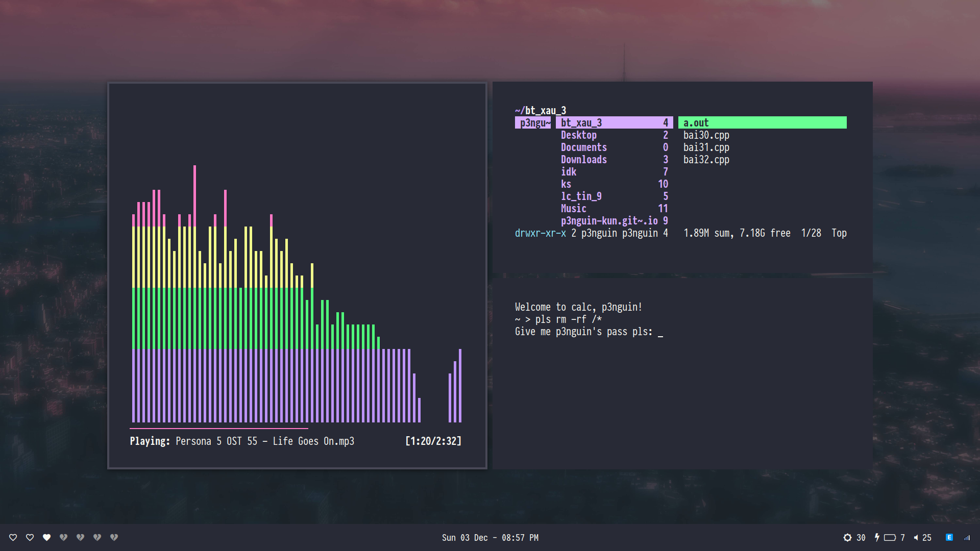Click the battery percentage value 7
980x551 pixels.
(902, 538)
